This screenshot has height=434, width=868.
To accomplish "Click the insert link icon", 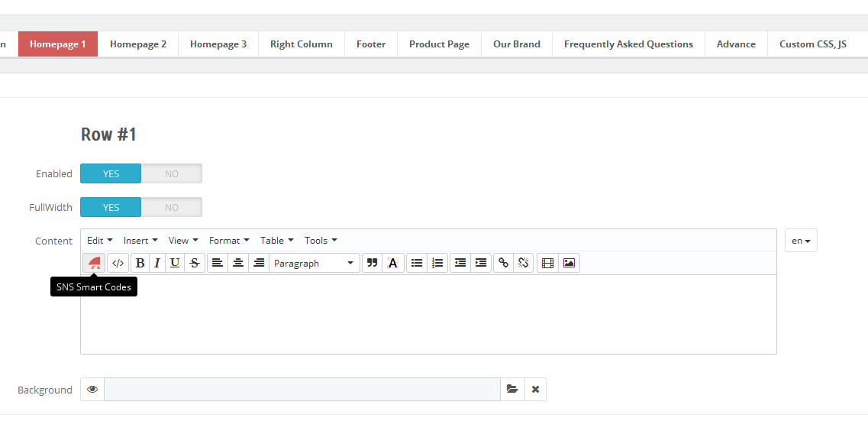I will coord(503,263).
